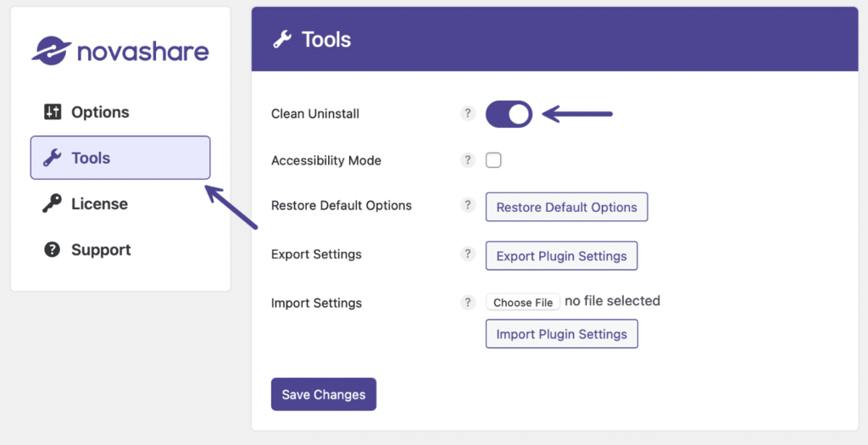Click the Restore Default Options button
The height and width of the screenshot is (445, 868).
pos(566,207)
